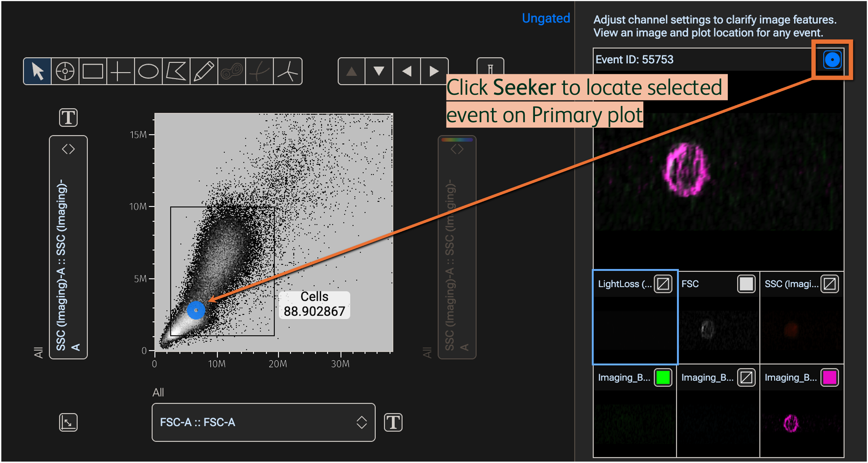Image resolution: width=868 pixels, height=463 pixels.
Task: Select the ellipse gate tool
Action: pos(148,71)
